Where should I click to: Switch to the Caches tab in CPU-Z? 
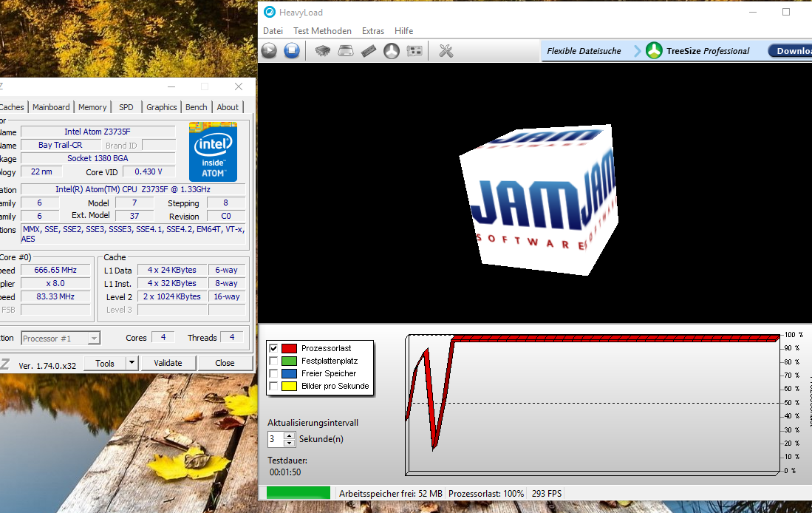click(x=13, y=107)
